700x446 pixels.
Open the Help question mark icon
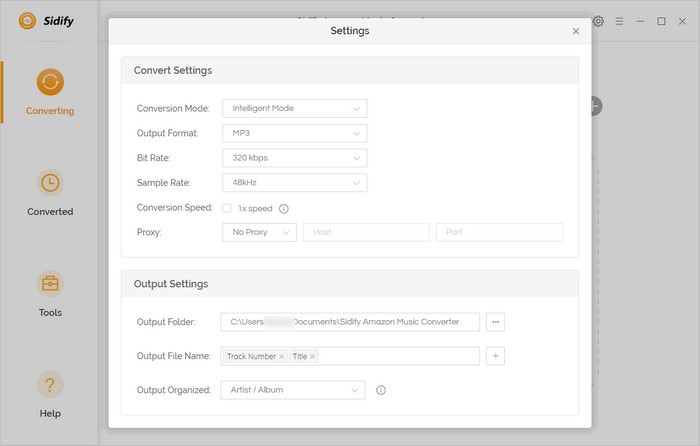[50, 385]
